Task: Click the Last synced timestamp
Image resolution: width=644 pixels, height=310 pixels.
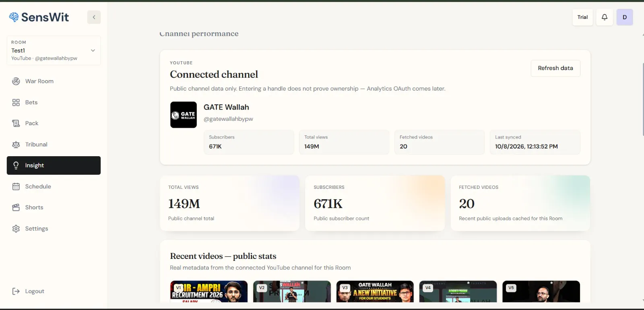Action: [x=526, y=147]
